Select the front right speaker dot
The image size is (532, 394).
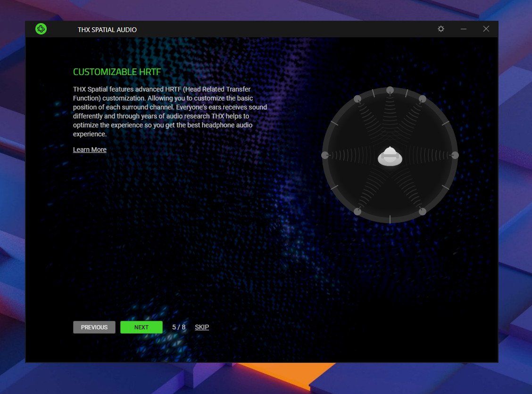(423, 99)
